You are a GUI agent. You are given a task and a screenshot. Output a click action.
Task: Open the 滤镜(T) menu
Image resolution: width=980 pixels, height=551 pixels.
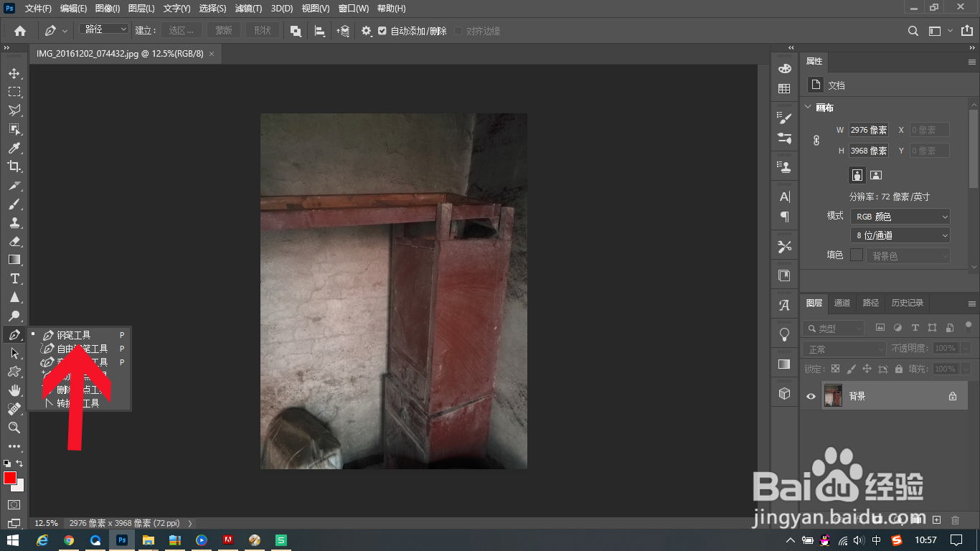(x=248, y=8)
